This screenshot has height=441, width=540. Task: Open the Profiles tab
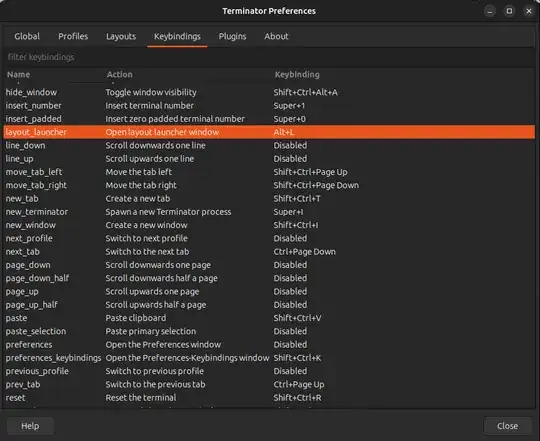(73, 36)
